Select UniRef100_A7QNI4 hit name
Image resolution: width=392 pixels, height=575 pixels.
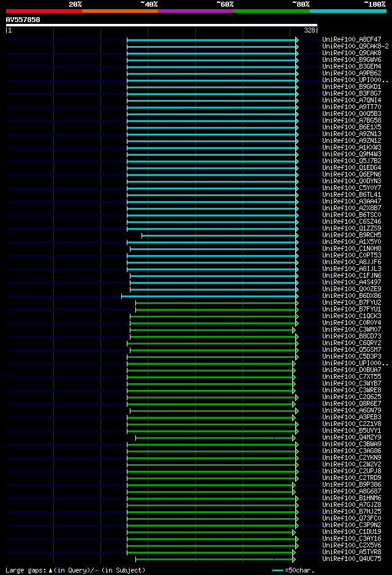click(352, 100)
